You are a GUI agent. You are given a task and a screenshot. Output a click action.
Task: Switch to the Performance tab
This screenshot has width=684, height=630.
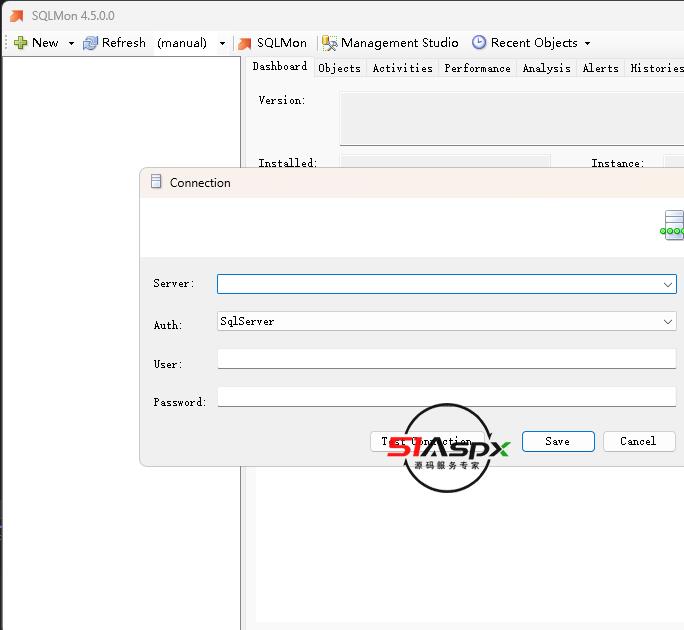point(477,68)
